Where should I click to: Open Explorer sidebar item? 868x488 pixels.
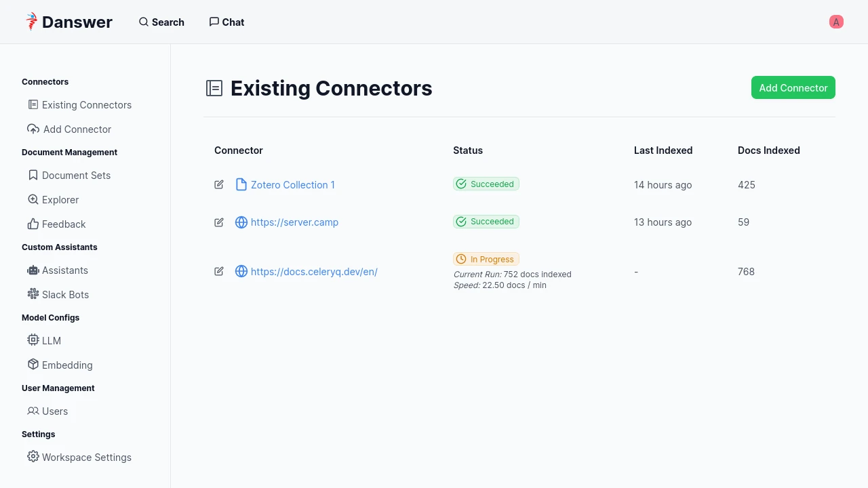[x=54, y=199]
